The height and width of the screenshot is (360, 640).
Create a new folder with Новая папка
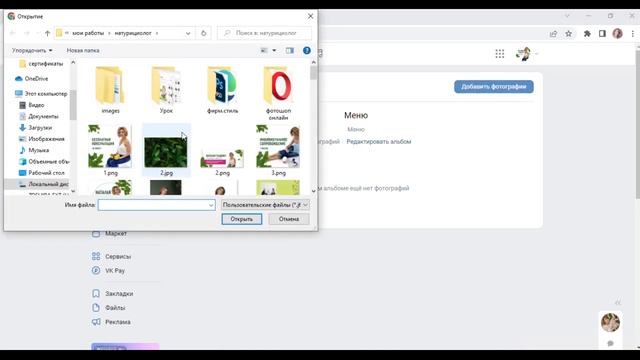tap(83, 51)
